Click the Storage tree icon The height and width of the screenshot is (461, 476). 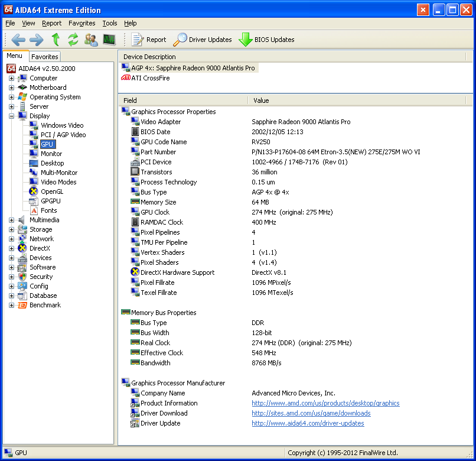click(x=22, y=229)
